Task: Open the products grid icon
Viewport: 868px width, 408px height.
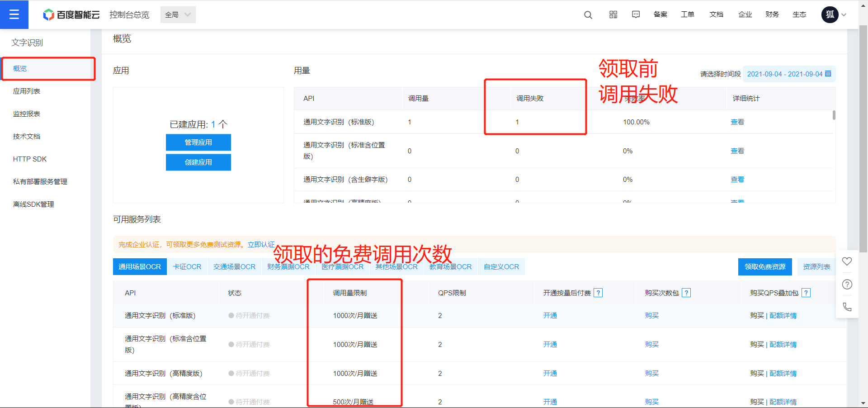Action: pyautogui.click(x=613, y=14)
